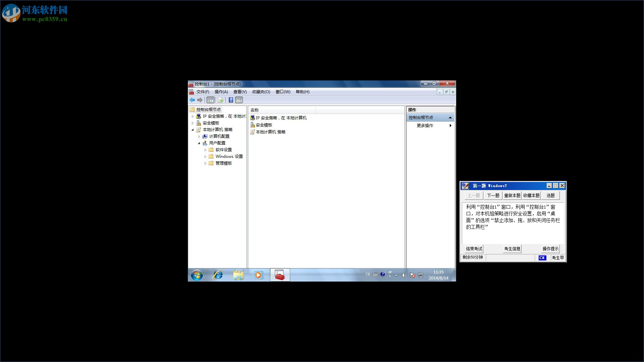Image resolution: width=644 pixels, height=362 pixels.
Task: Click the Forward arrow in toolbar
Action: pyautogui.click(x=200, y=100)
